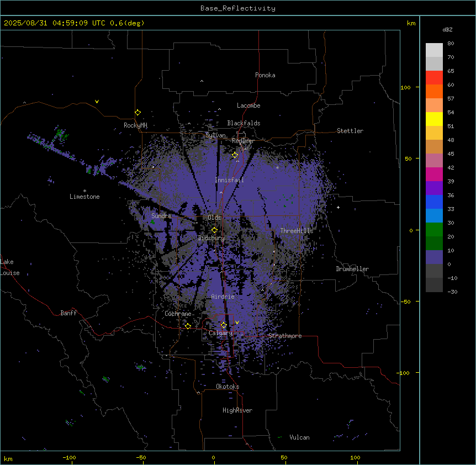Select the magenta 42-39 dBZ legend swatch

[x=434, y=174]
